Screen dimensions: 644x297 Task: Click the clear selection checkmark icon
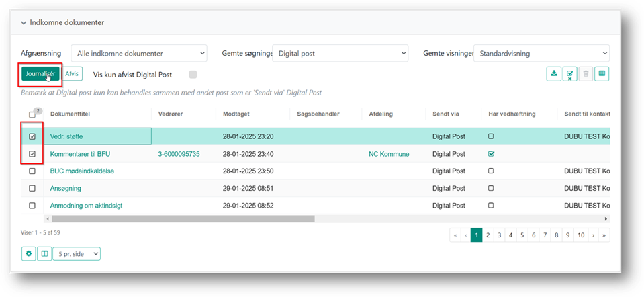point(569,74)
